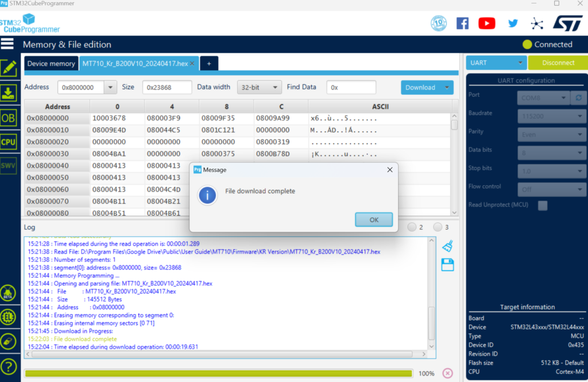Click the Find Data input field
The width and height of the screenshot is (588, 382).
[x=351, y=87]
